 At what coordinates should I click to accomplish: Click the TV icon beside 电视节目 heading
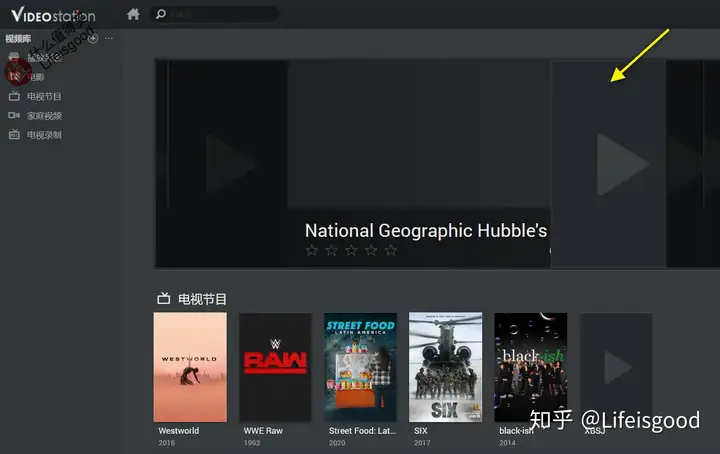(163, 299)
